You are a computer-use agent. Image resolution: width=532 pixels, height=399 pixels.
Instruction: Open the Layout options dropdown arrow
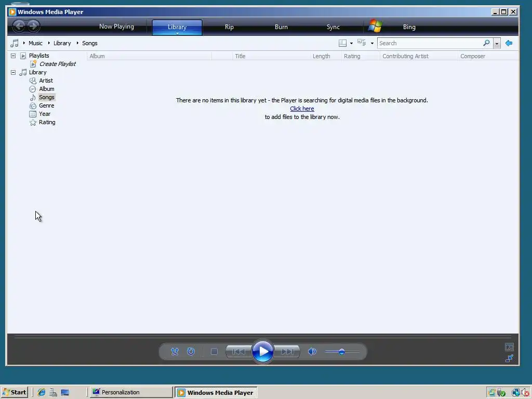tap(351, 44)
